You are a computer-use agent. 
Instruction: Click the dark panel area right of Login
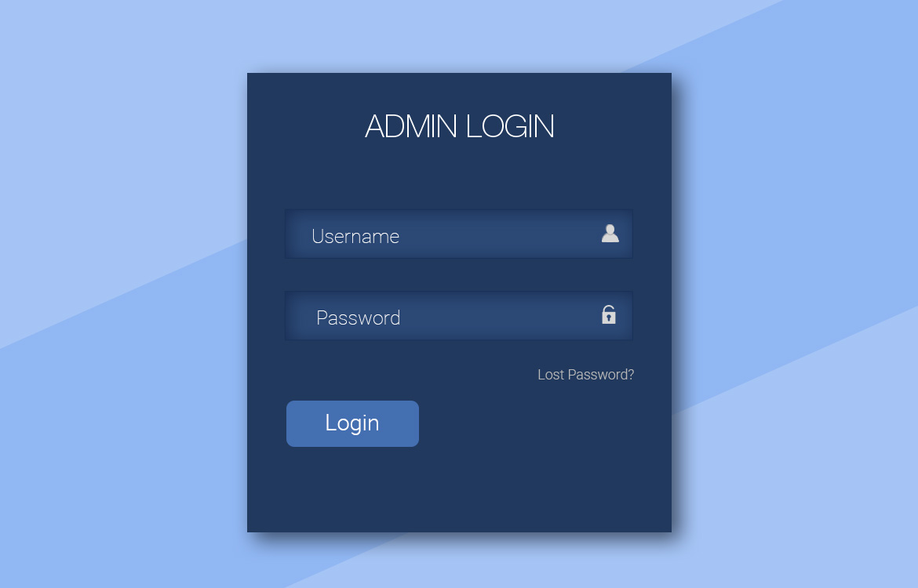coord(545,423)
